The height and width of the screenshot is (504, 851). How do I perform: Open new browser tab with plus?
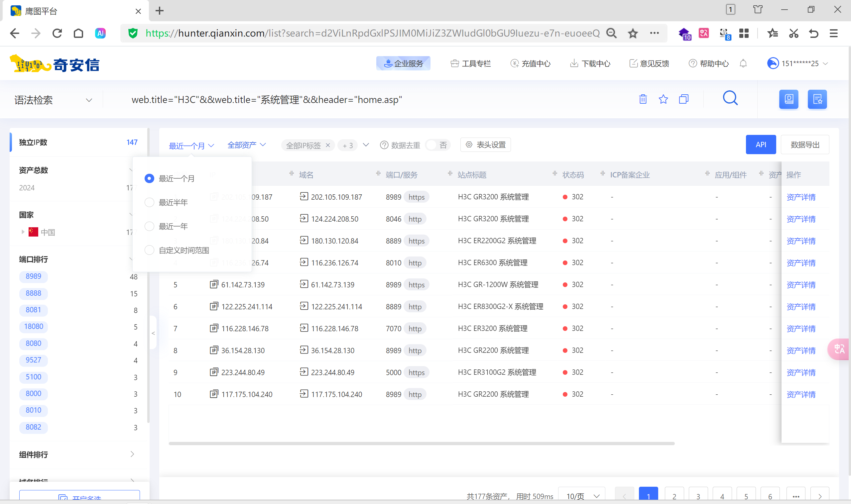click(x=160, y=11)
